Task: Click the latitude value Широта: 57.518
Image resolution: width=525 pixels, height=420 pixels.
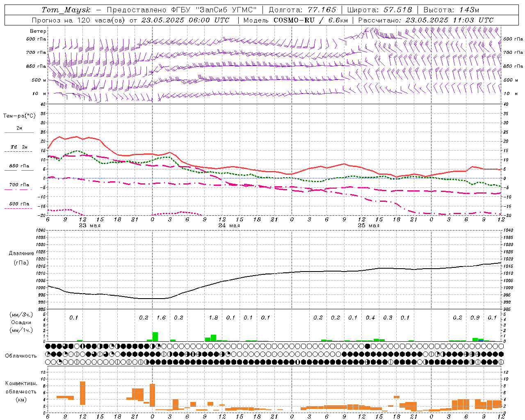Action: (x=379, y=10)
